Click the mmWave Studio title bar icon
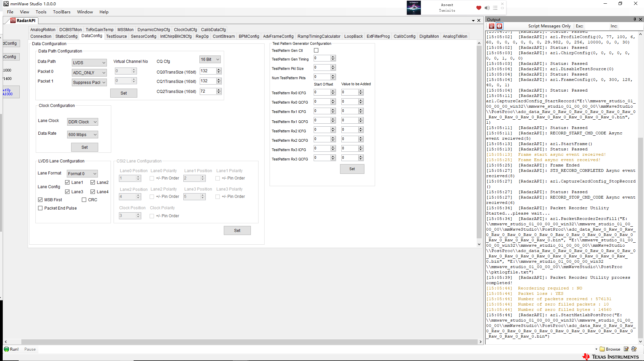This screenshot has width=644, height=361. pos(6,4)
